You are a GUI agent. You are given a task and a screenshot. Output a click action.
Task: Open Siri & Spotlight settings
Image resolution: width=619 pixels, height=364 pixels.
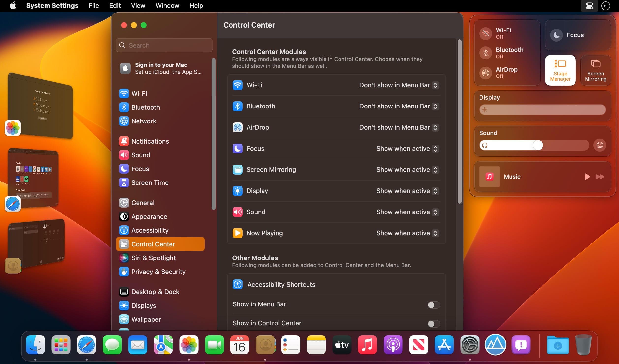[153, 258]
